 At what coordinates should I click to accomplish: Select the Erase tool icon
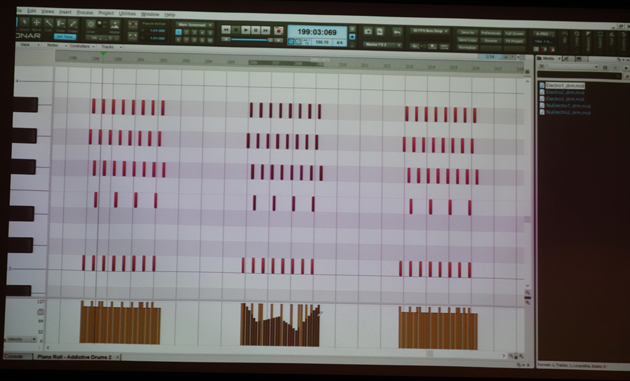pos(73,24)
